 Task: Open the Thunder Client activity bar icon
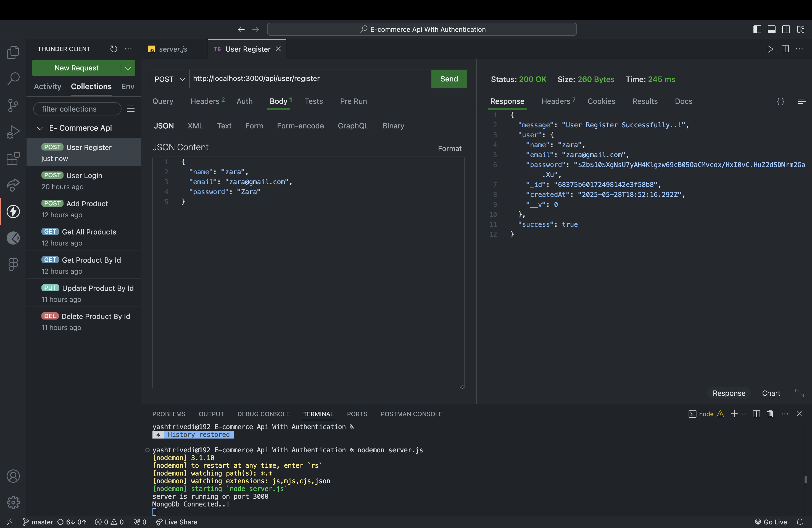point(13,212)
